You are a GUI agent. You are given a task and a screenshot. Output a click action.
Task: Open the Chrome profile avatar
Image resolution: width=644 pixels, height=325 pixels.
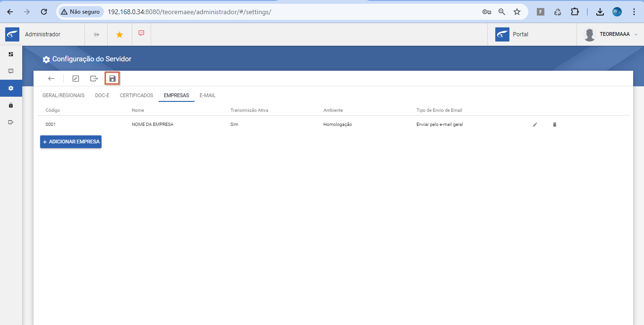pos(617,12)
